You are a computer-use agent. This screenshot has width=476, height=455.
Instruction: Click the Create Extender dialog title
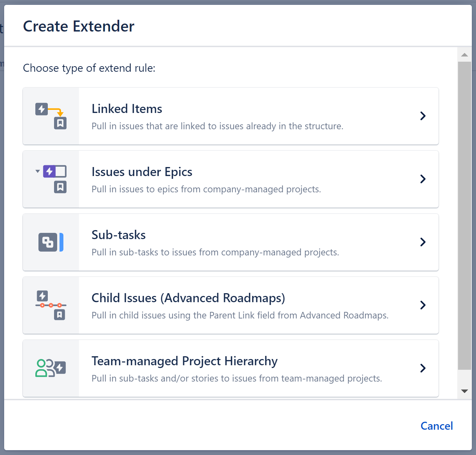[x=78, y=26]
